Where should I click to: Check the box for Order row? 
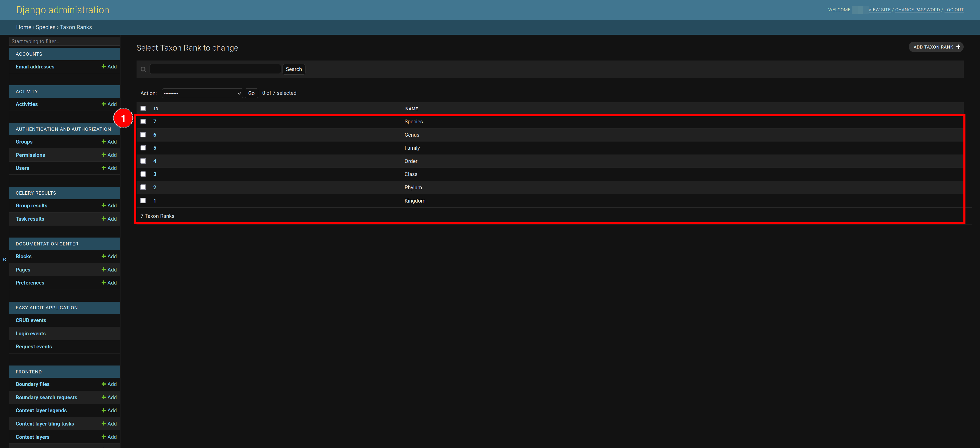143,161
